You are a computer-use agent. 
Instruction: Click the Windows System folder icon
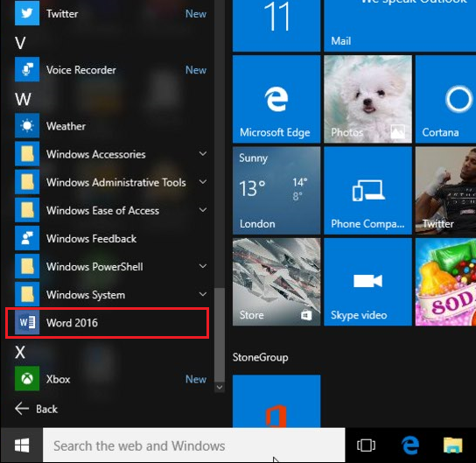click(27, 294)
